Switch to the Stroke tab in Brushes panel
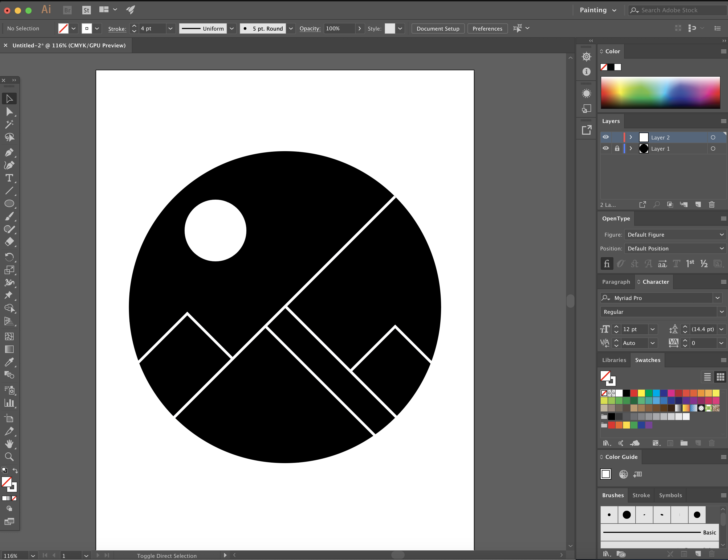The height and width of the screenshot is (560, 728). [641, 495]
